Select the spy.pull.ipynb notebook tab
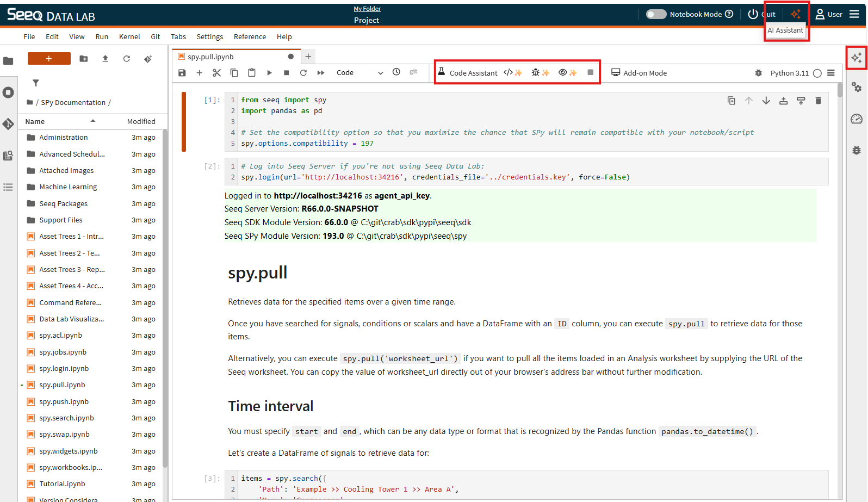Viewport: 868px width, 502px height. [211, 57]
